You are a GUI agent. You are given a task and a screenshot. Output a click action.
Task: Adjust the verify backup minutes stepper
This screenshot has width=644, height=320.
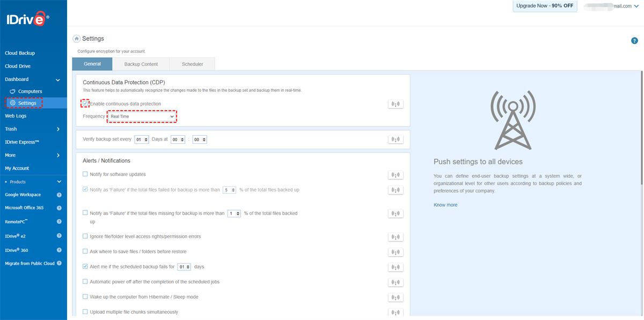pyautogui.click(x=199, y=139)
